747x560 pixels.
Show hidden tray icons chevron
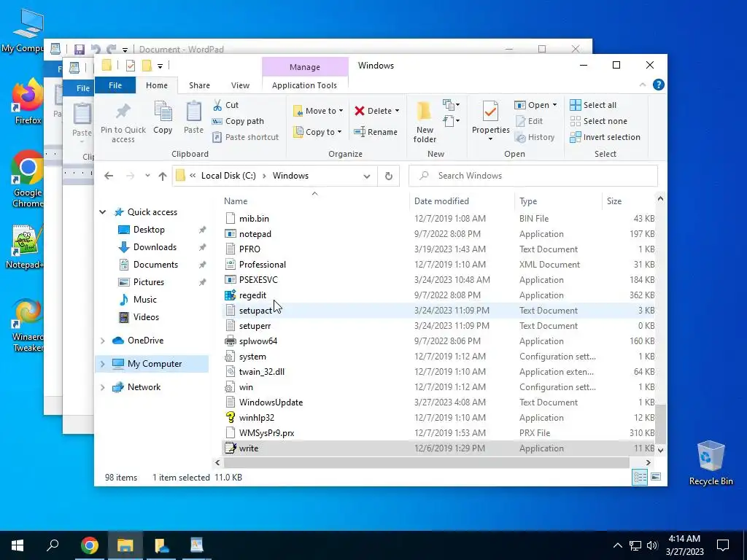617,545
